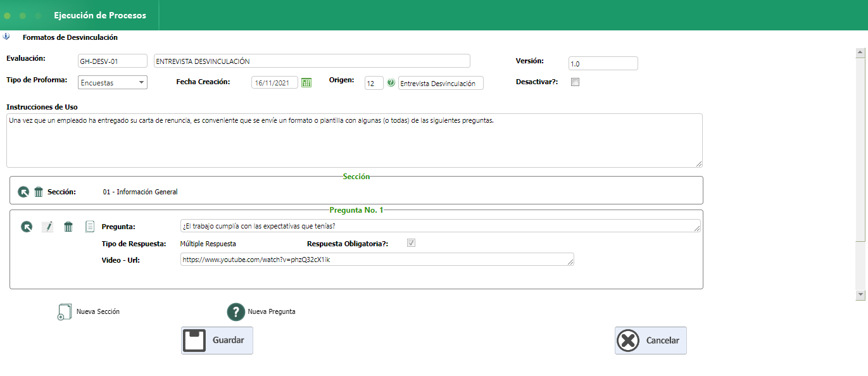Click the Versión input field
This screenshot has height=376, width=868.
pos(603,63)
